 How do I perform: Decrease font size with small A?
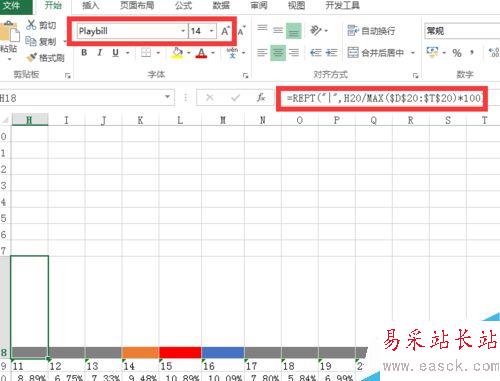(x=242, y=31)
